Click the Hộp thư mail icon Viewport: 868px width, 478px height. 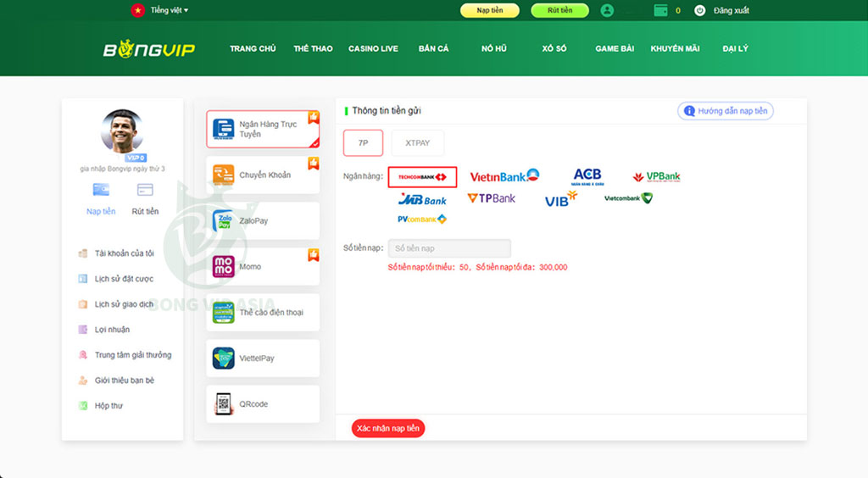(x=82, y=406)
